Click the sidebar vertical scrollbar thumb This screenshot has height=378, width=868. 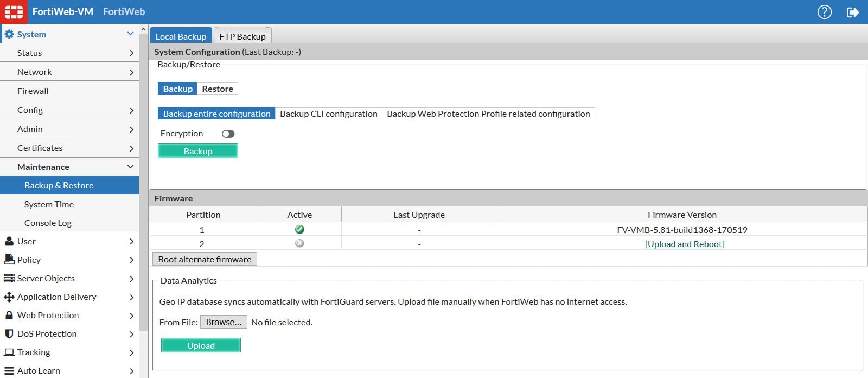point(143,182)
